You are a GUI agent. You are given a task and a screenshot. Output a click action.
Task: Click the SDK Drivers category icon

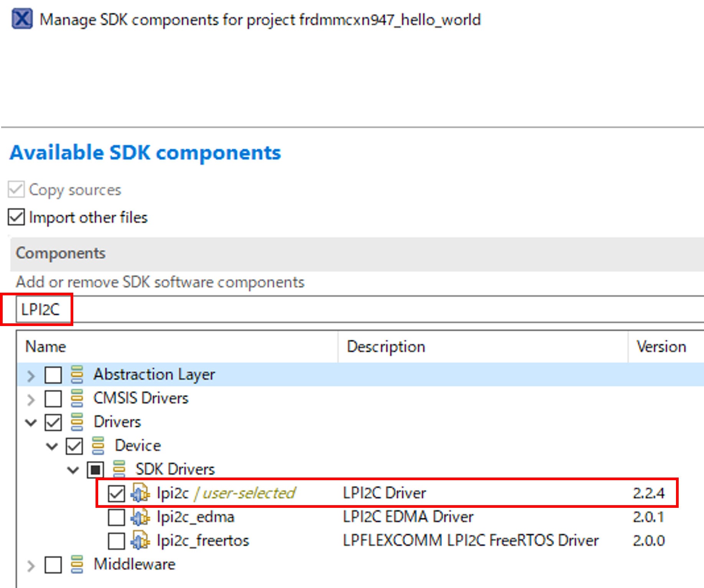coord(119,469)
